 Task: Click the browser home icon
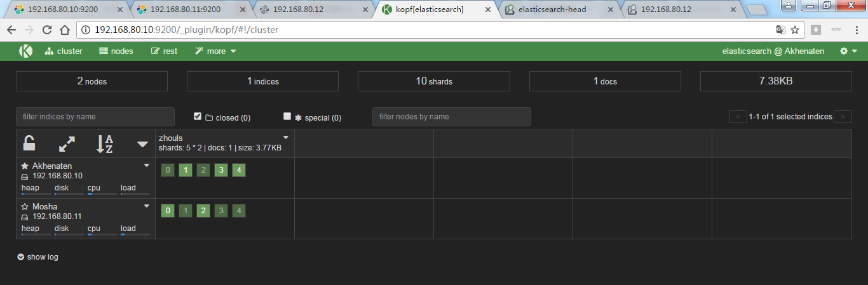(64, 30)
